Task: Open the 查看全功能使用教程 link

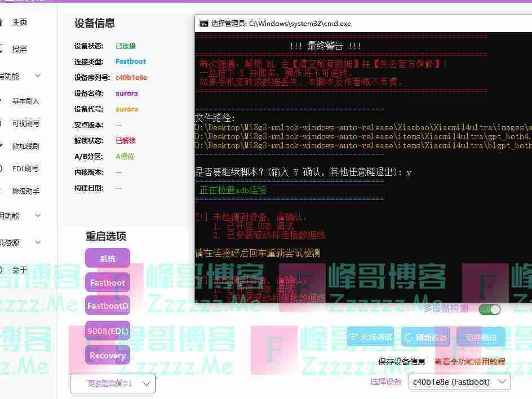Action: click(x=470, y=362)
